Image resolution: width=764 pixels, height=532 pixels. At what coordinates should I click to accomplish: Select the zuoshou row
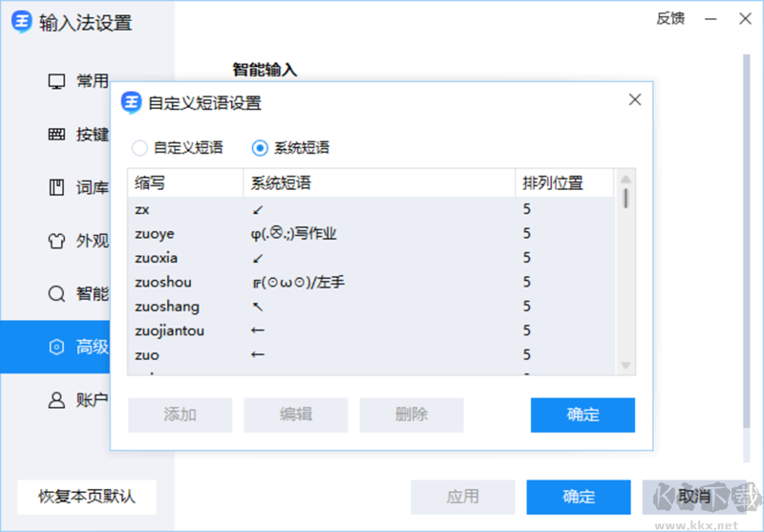tap(371, 283)
